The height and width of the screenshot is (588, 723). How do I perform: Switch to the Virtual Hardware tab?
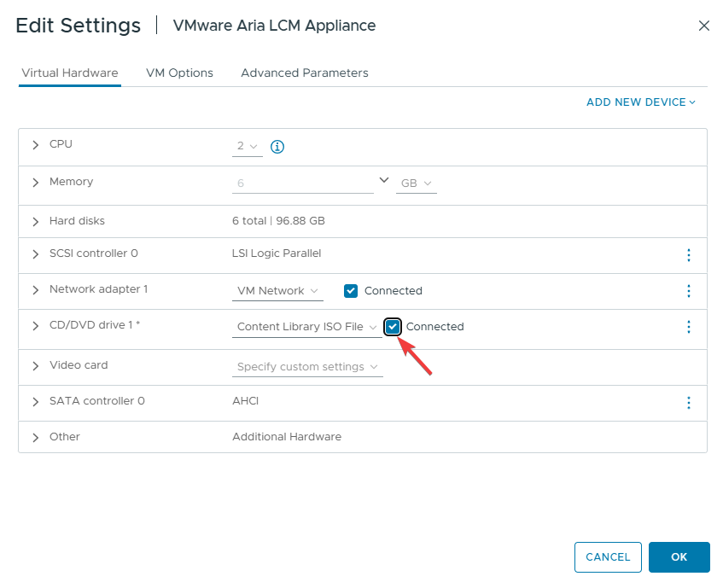click(70, 73)
